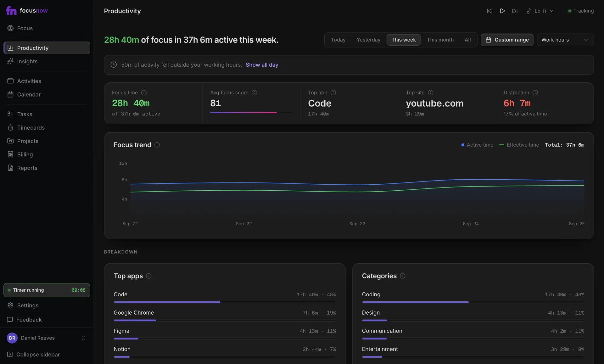The image size is (604, 364).
Task: Show info for Categories panel
Action: point(403,276)
